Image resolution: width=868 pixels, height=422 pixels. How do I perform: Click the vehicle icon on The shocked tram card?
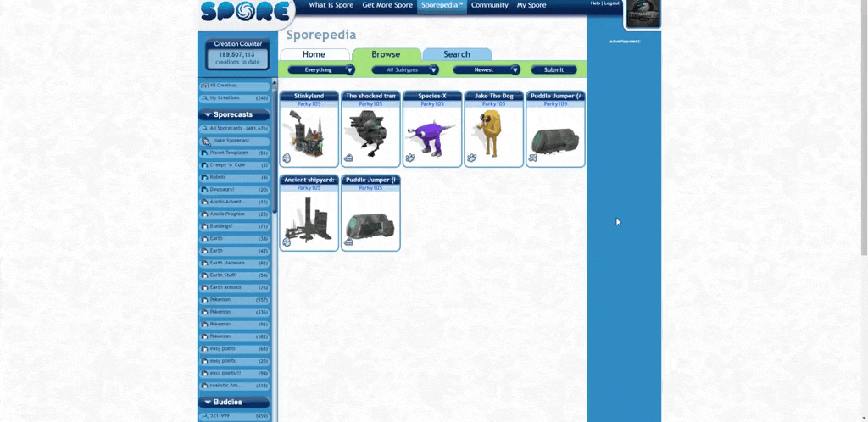tap(348, 158)
